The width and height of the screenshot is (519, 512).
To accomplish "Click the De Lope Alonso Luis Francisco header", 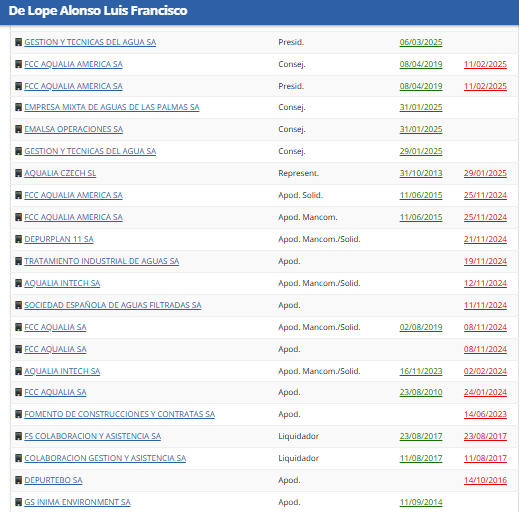I will coord(98,11).
